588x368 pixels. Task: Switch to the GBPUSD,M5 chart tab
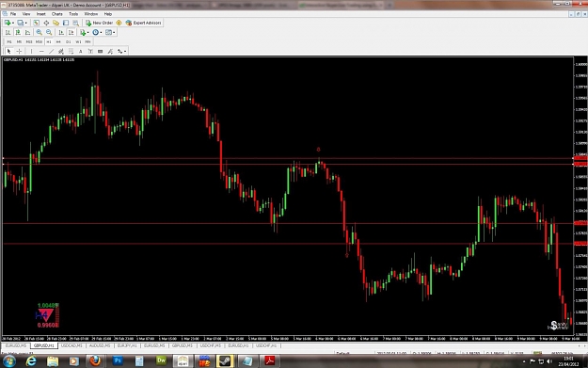183,345
